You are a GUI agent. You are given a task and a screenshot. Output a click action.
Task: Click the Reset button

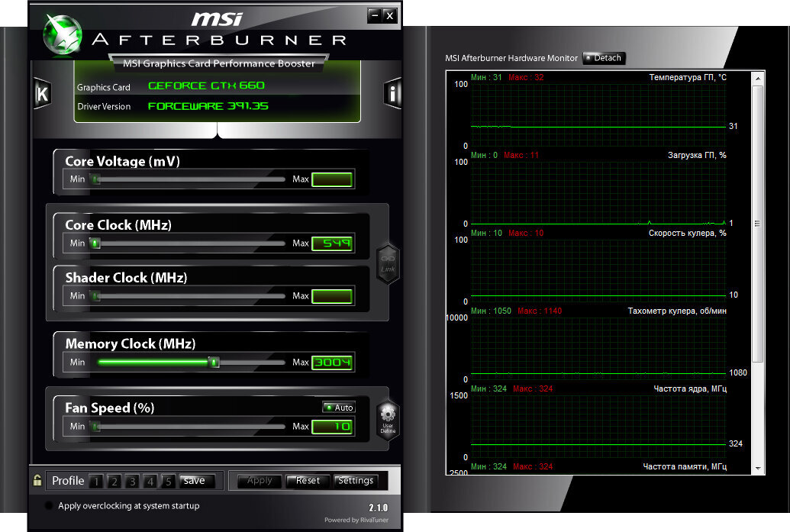click(308, 481)
